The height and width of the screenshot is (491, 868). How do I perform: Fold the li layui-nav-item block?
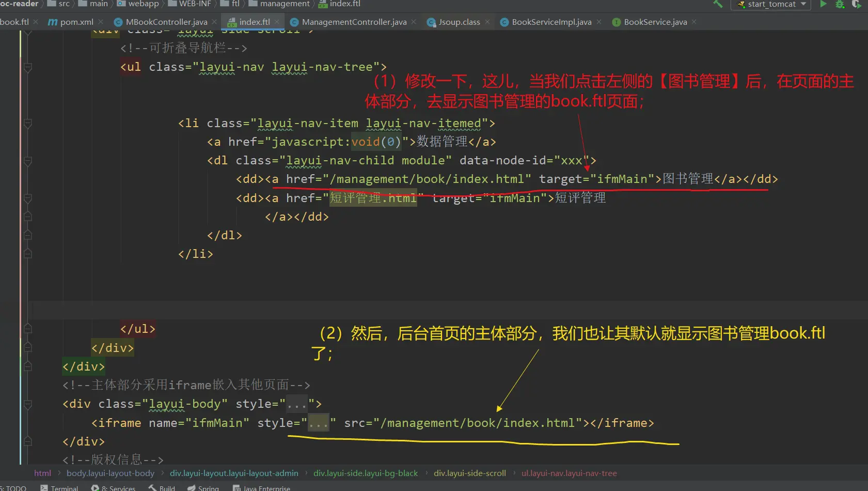[x=28, y=124]
